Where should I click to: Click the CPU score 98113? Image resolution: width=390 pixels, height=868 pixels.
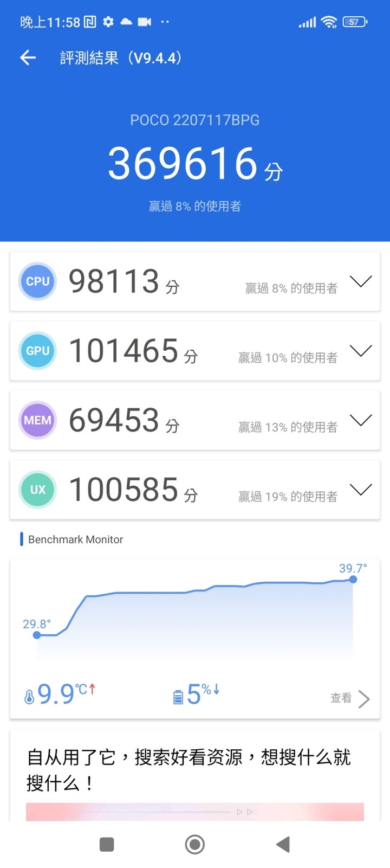(x=114, y=281)
